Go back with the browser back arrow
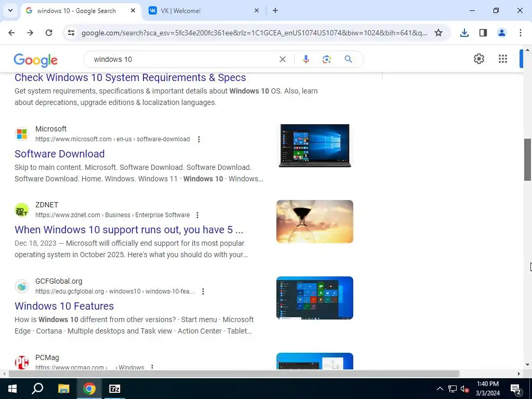 click(x=11, y=33)
